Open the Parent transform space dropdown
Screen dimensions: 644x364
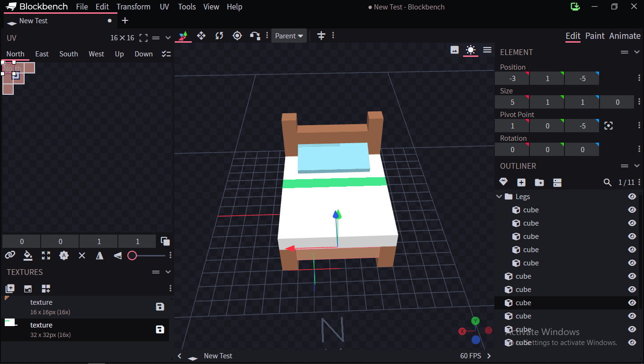[x=289, y=36]
